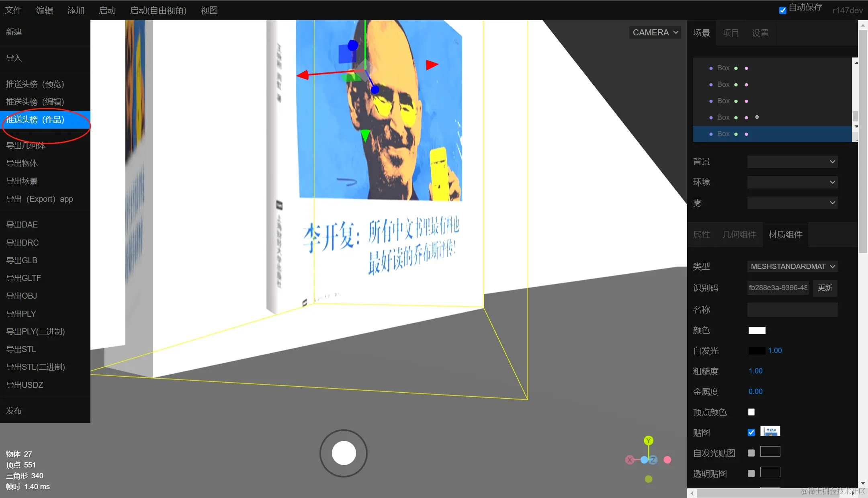Switch to the 几何组件 geometry tab
Viewport: 868px width, 498px height.
click(739, 235)
